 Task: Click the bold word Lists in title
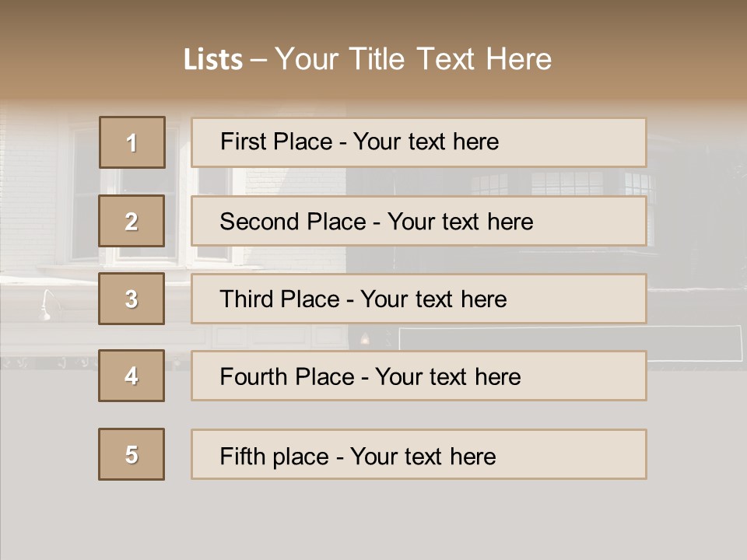pyautogui.click(x=213, y=60)
